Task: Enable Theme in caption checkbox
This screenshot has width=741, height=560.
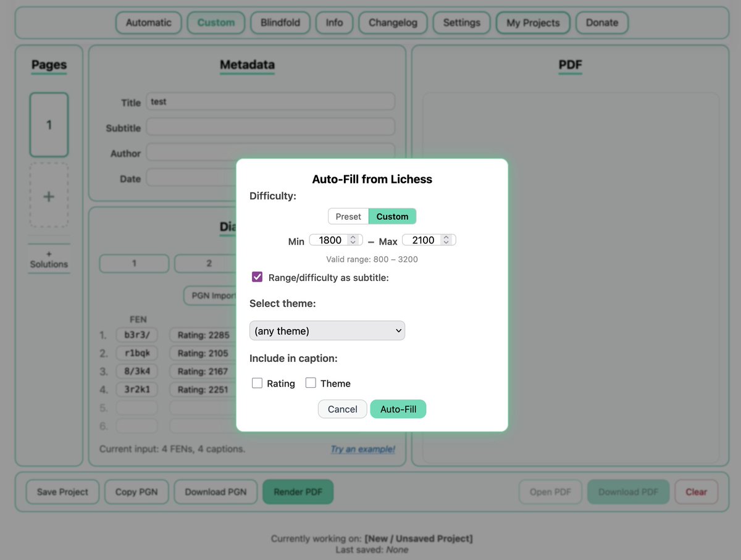Action: tap(311, 383)
